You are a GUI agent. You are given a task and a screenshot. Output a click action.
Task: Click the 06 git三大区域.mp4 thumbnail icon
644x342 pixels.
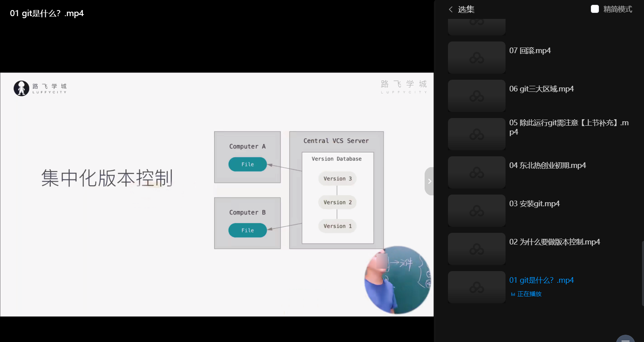[477, 96]
